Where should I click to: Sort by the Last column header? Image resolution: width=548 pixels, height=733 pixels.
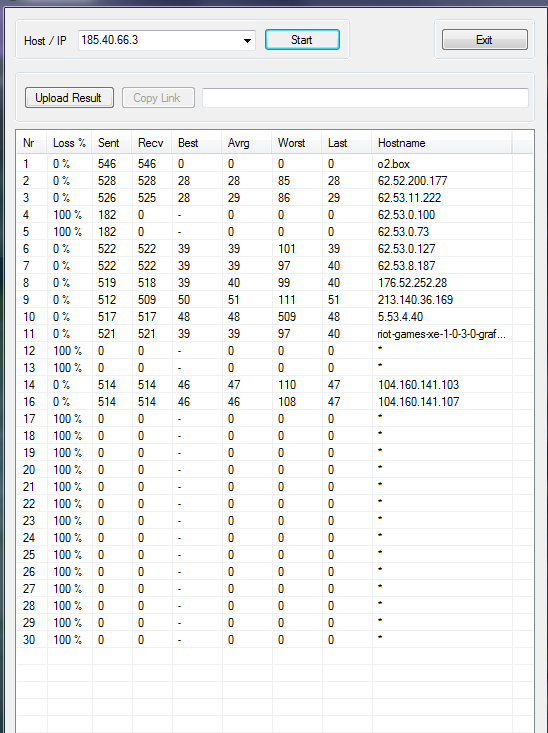tap(347, 143)
